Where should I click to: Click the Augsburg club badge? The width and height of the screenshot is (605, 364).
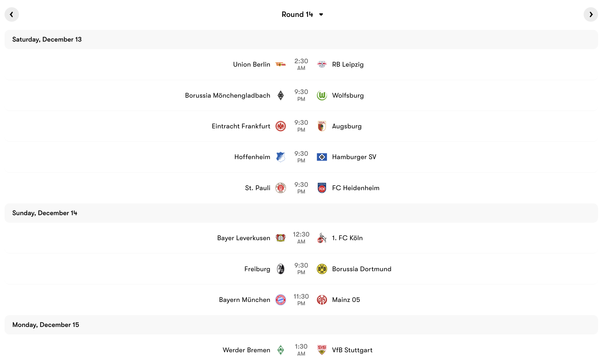pyautogui.click(x=322, y=126)
